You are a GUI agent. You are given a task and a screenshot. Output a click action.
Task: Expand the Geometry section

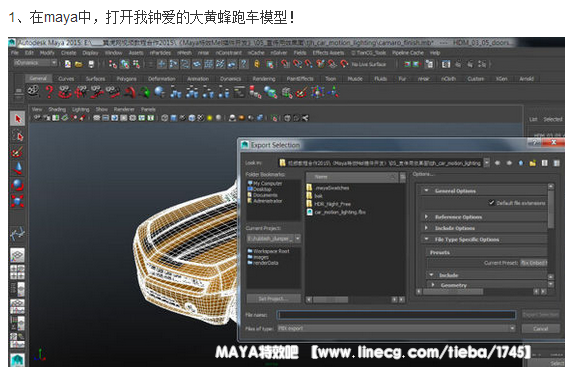(x=433, y=285)
